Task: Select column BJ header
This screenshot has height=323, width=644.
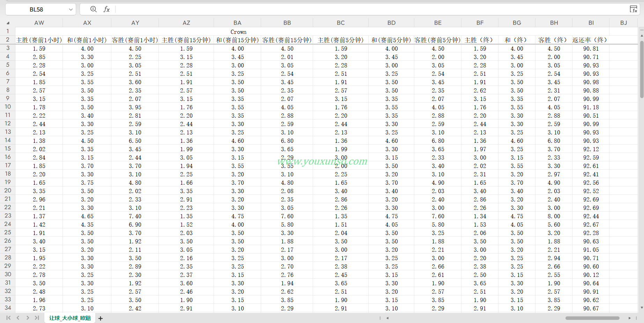Action: click(623, 23)
